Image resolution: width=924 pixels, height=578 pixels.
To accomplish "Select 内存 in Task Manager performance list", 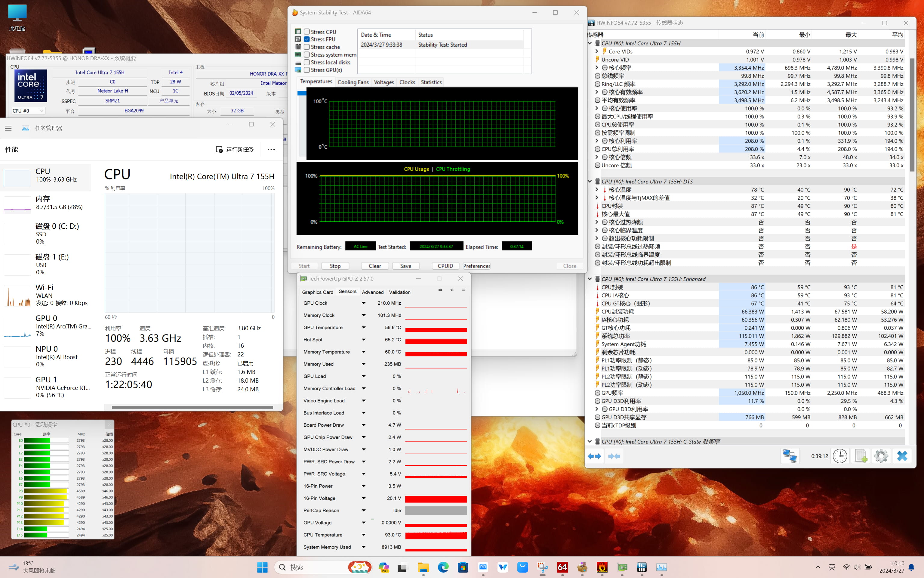I will pyautogui.click(x=46, y=204).
